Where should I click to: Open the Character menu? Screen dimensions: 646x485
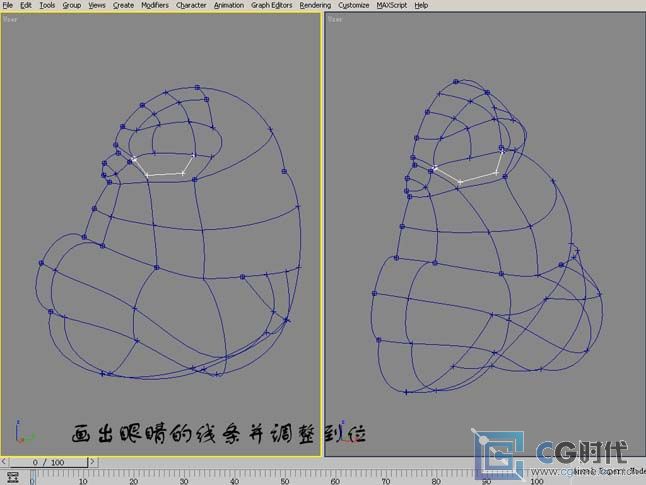tap(192, 5)
